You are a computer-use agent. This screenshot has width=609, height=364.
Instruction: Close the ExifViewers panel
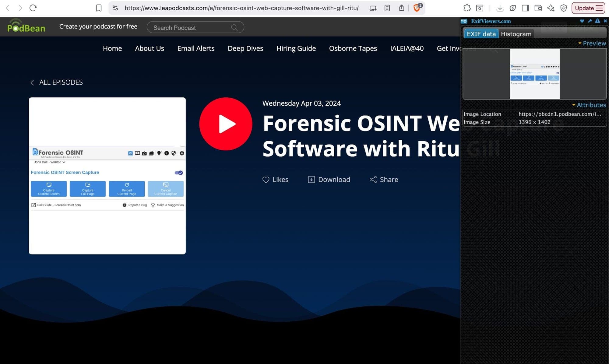[605, 21]
